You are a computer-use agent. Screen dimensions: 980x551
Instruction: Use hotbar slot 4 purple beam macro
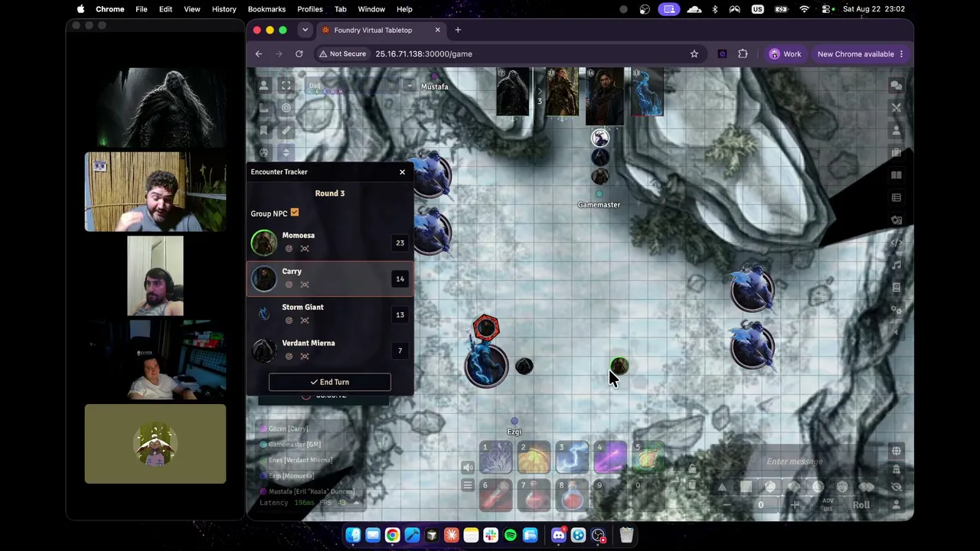(x=611, y=457)
